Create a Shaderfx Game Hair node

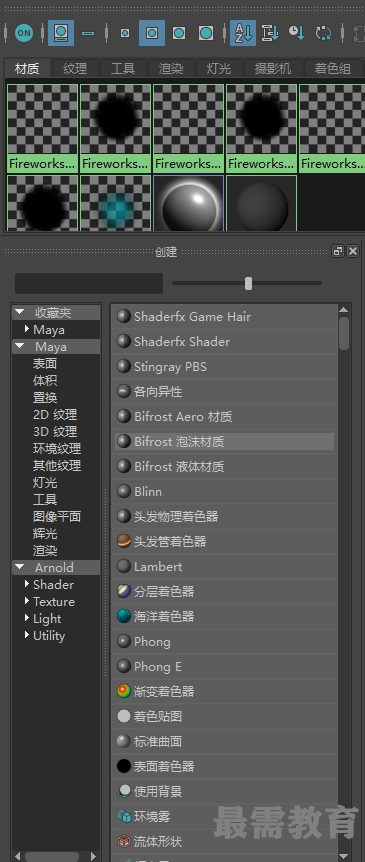[x=225, y=317]
